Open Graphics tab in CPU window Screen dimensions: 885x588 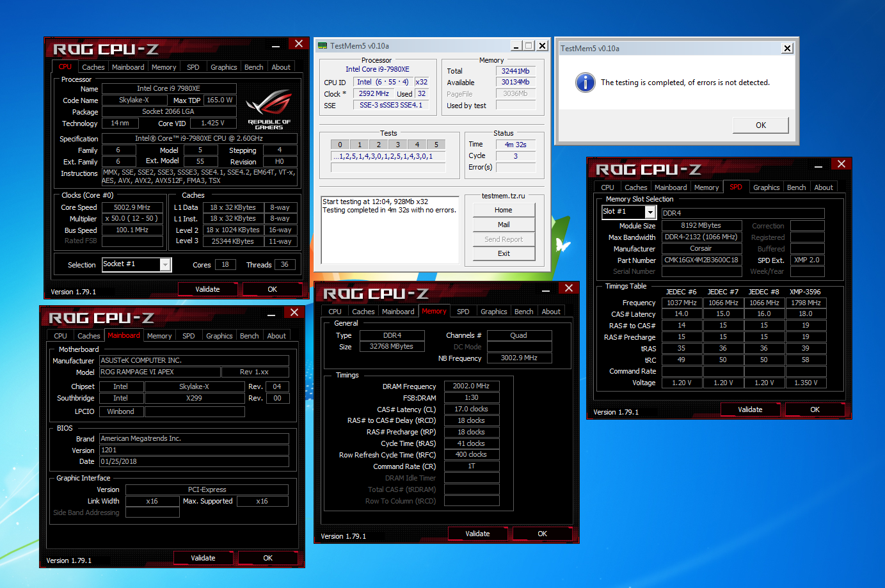[x=224, y=67]
